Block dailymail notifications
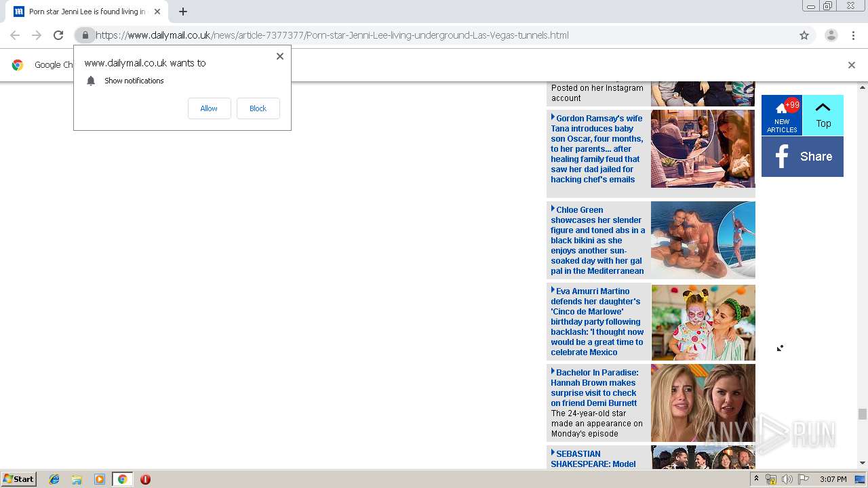868x488 pixels. pyautogui.click(x=258, y=108)
